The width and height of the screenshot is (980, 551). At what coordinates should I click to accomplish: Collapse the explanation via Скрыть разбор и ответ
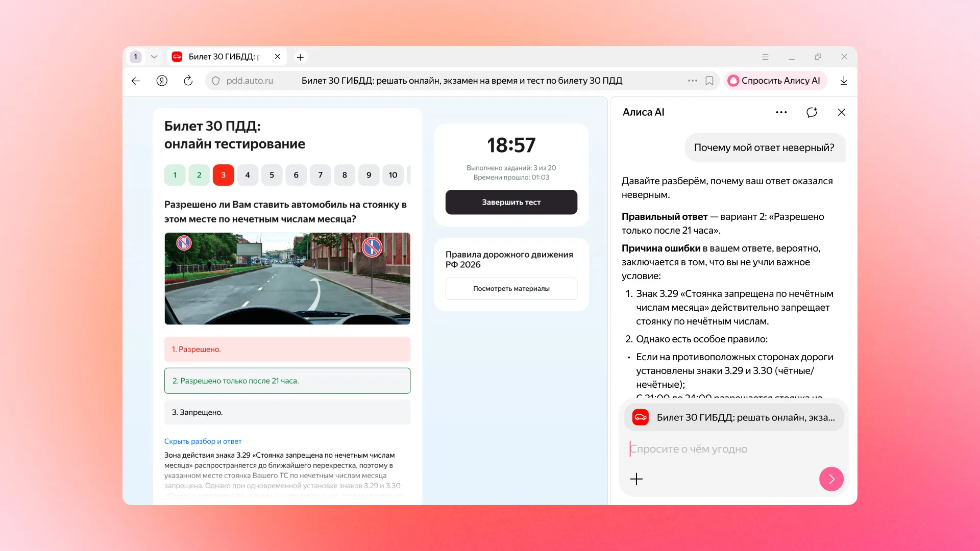(x=203, y=441)
